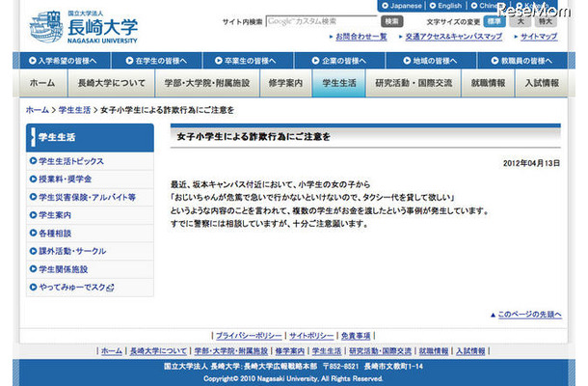This screenshot has height=386, width=588.
Task: Set text size to 特大
Action: pos(546,21)
